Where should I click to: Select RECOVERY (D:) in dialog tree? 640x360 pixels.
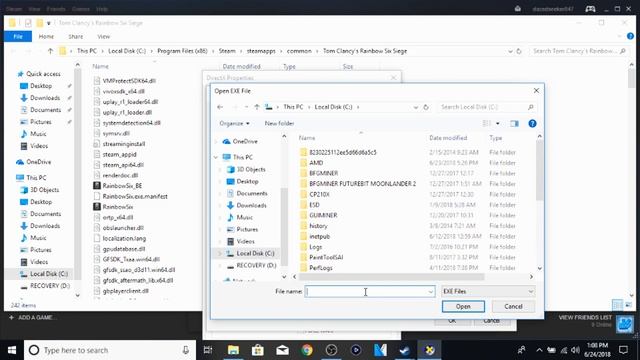tap(256, 265)
